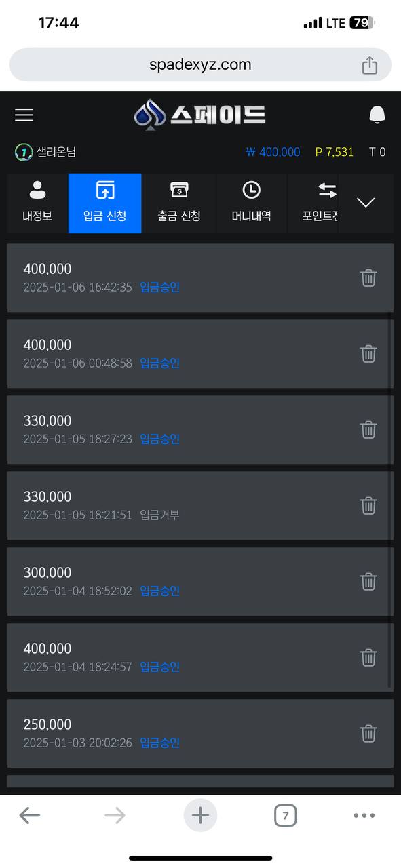
Task: Delete the 2025-01-06 00:48:58 deposit entry
Action: click(x=368, y=354)
